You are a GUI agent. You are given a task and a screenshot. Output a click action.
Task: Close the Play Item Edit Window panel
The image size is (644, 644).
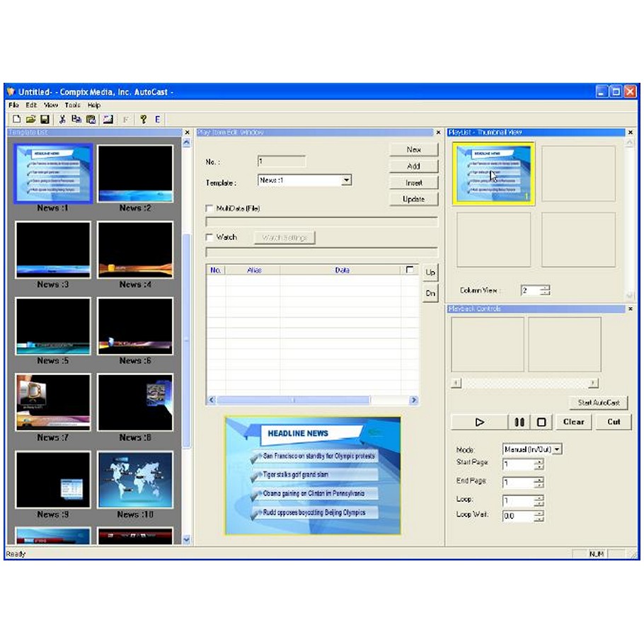pos(438,132)
